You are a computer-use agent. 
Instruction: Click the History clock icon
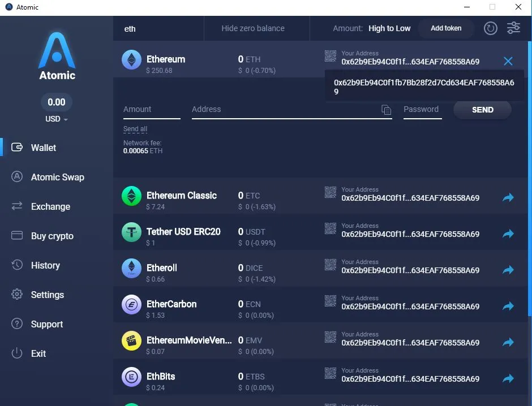17,265
